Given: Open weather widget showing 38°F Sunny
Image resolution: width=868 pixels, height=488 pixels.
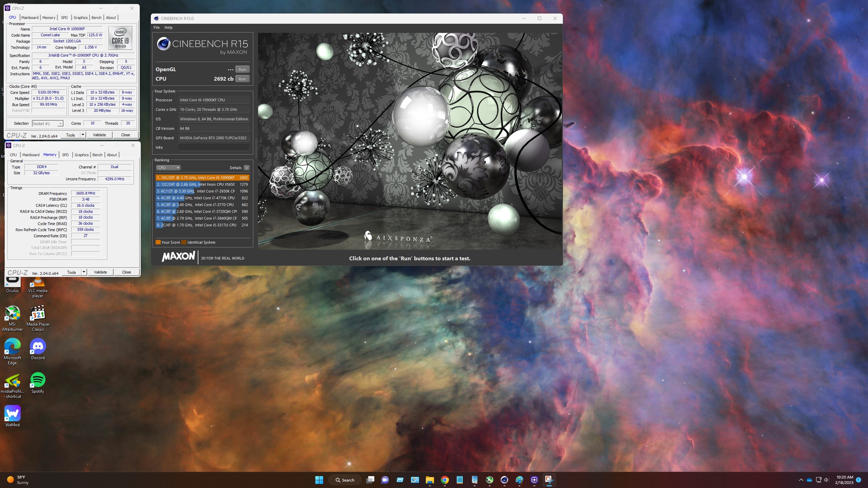Looking at the screenshot, I should [18, 480].
